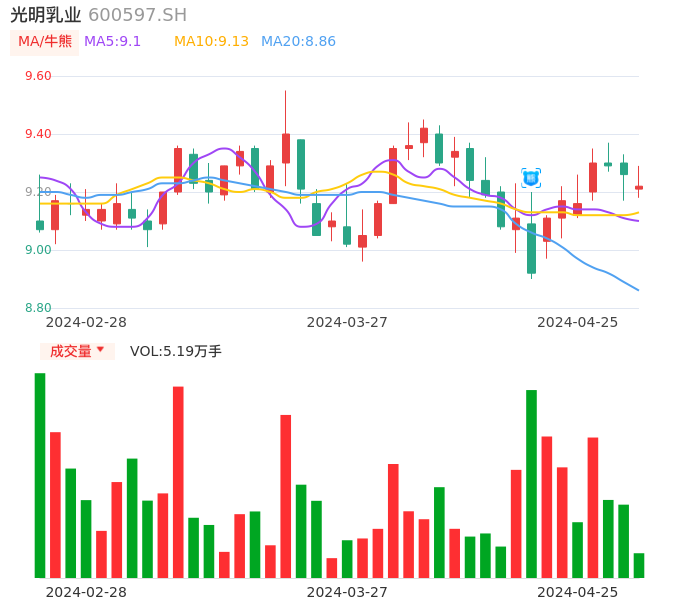
Task: Click the MA20:8.86 legend label
Action: [x=298, y=42]
